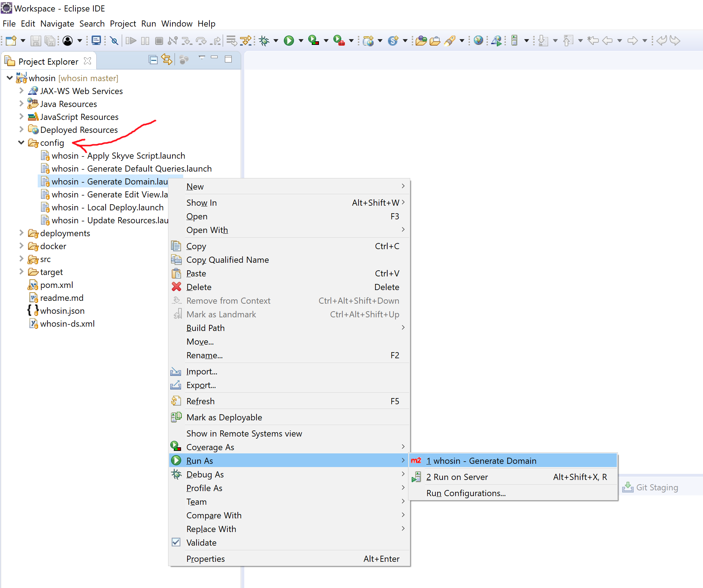Open the File menu

pos(9,24)
